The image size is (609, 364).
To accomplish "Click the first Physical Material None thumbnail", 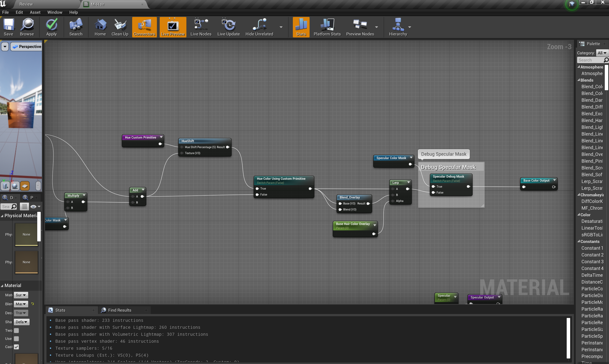I will pyautogui.click(x=27, y=235).
